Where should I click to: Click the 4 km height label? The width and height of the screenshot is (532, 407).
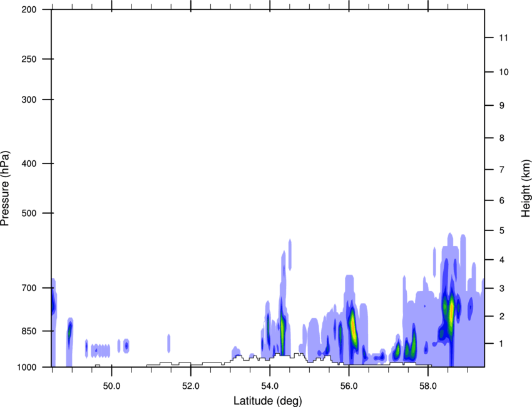click(x=502, y=260)
